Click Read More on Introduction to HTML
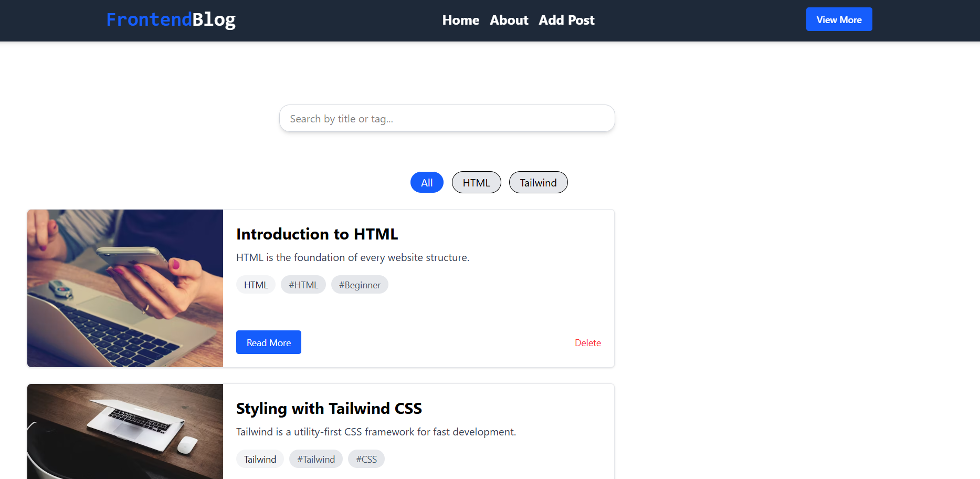 [x=268, y=342]
